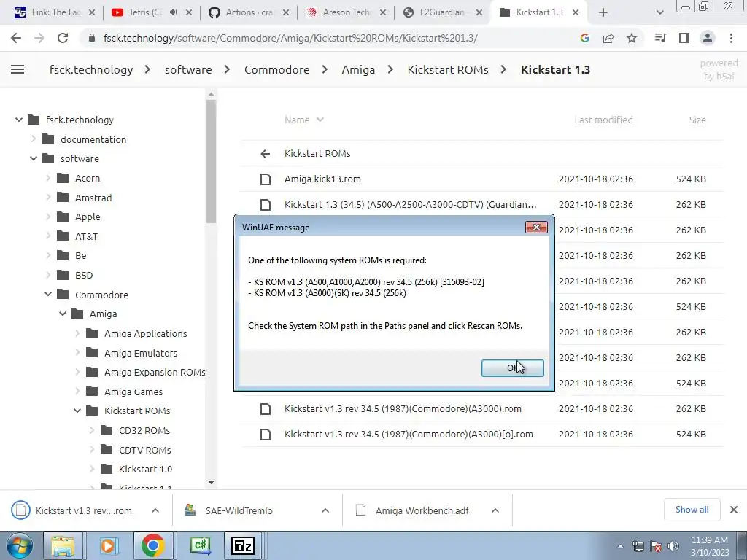Screen dimensions: 747x560
Task: Expand the Amiga Games folder chevron
Action: [77, 392]
